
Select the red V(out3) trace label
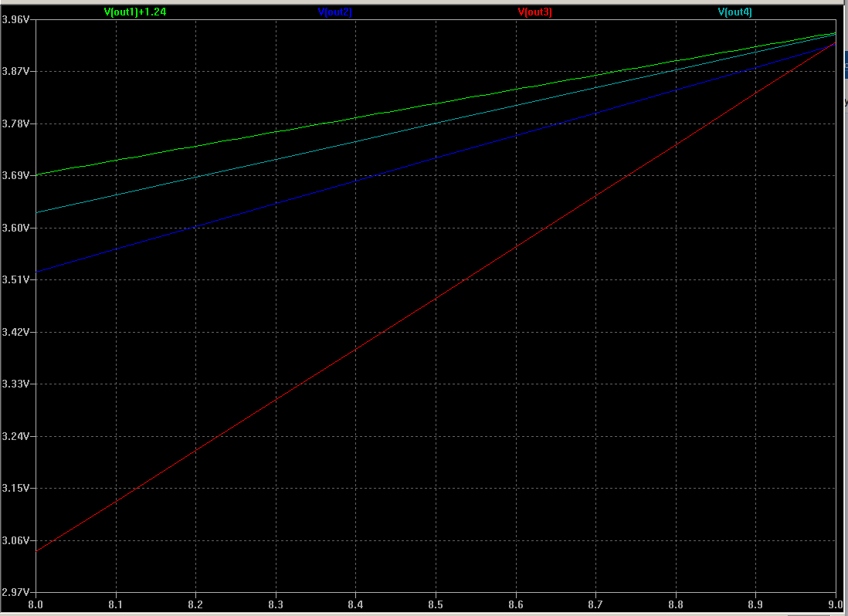pyautogui.click(x=534, y=12)
